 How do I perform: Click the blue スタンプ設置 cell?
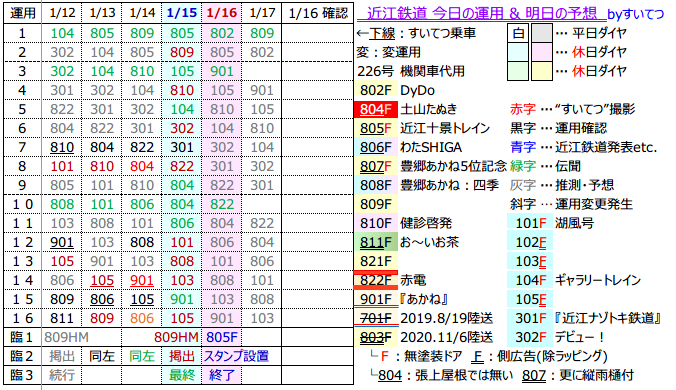[236, 356]
